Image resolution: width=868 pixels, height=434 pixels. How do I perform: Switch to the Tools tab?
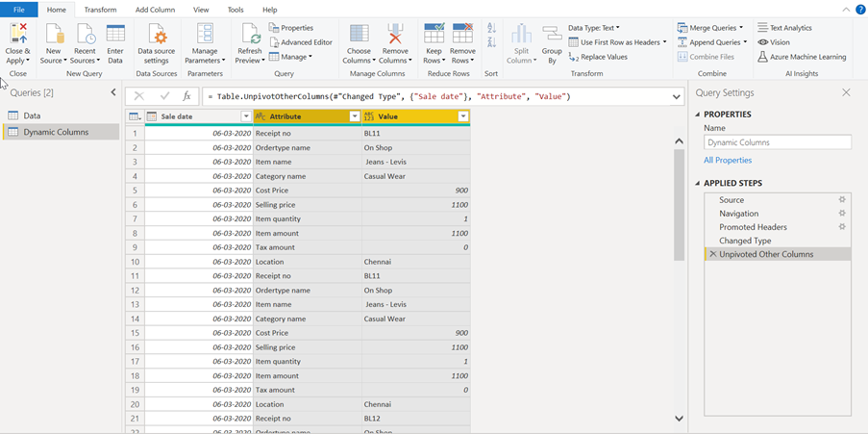click(x=236, y=10)
